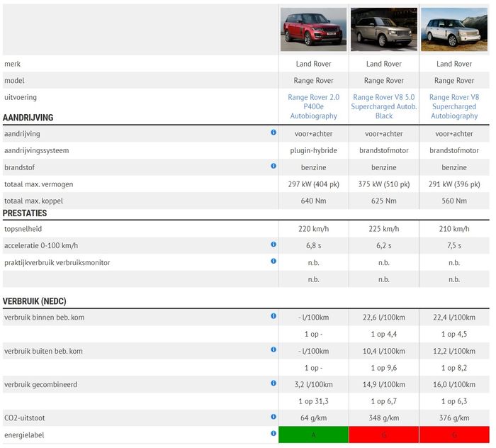
Task: Click the 1 op 31,3 value
Action: tap(313, 401)
